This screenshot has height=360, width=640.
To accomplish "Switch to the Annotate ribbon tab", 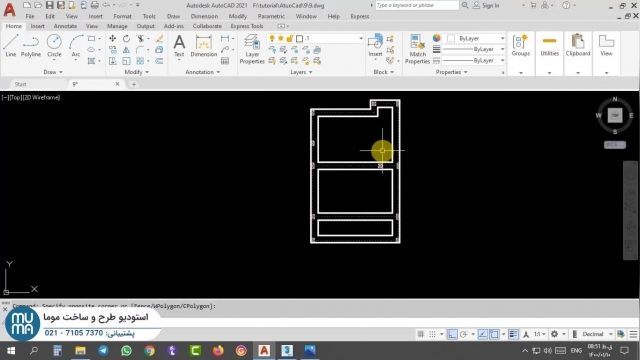I will pos(65,26).
